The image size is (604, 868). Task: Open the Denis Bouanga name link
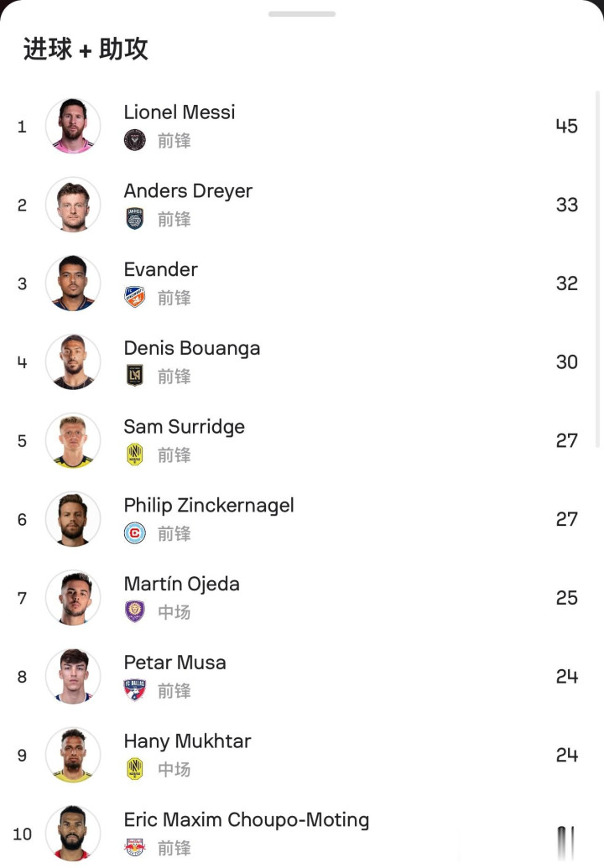[192, 348]
